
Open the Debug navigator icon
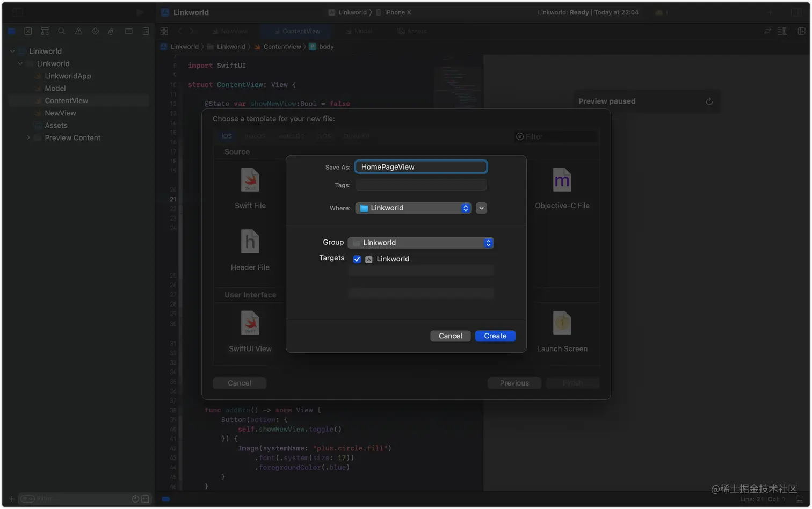click(x=111, y=31)
